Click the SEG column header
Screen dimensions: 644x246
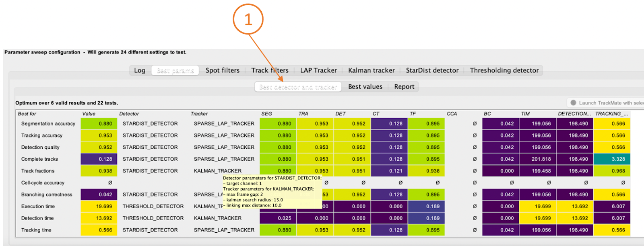click(x=266, y=114)
